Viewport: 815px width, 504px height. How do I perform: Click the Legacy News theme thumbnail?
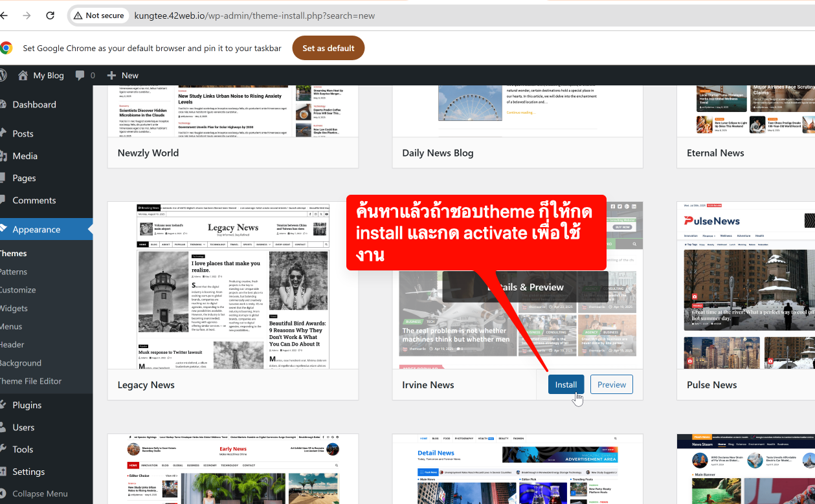233,285
